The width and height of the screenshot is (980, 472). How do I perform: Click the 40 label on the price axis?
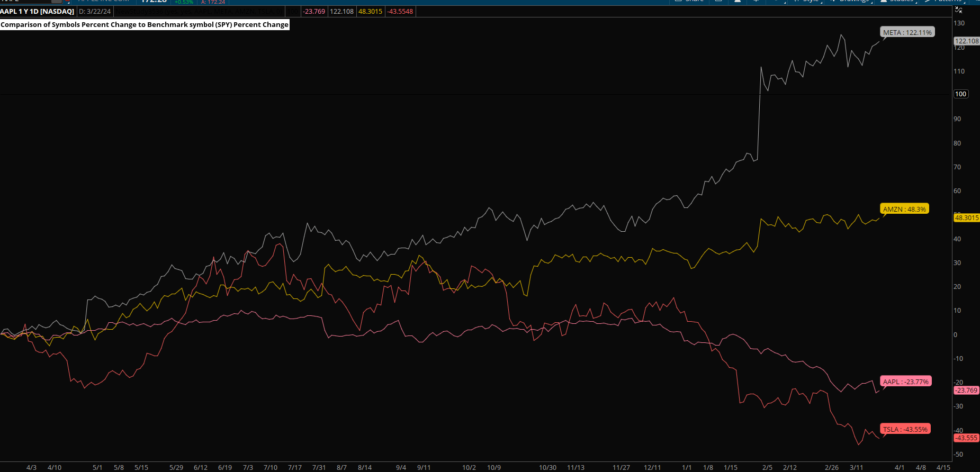pyautogui.click(x=957, y=239)
